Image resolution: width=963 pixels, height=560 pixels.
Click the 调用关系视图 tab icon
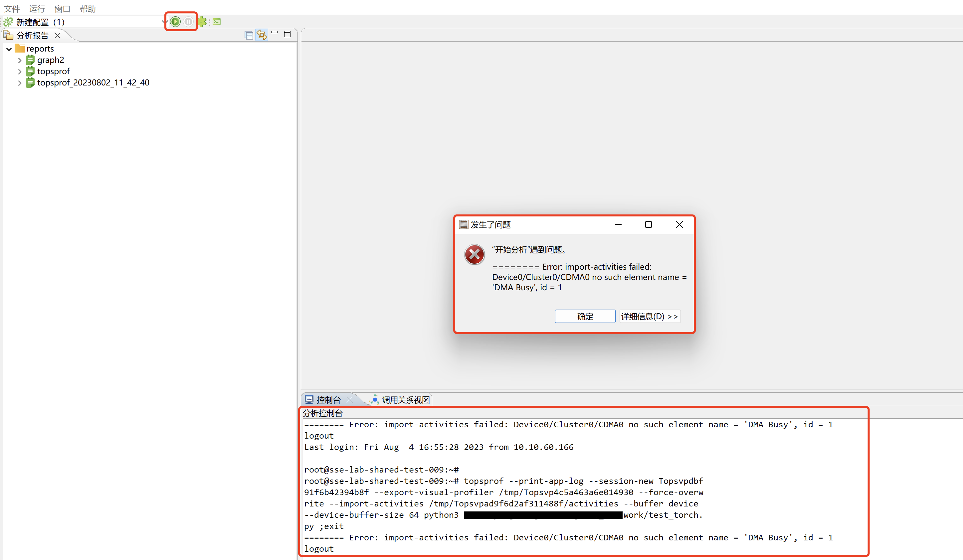[374, 400]
